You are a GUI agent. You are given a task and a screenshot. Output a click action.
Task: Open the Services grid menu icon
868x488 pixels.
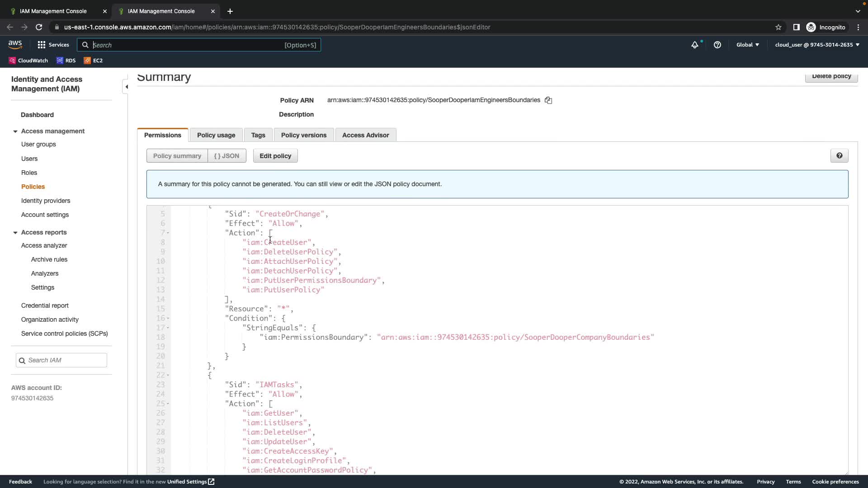(42, 45)
